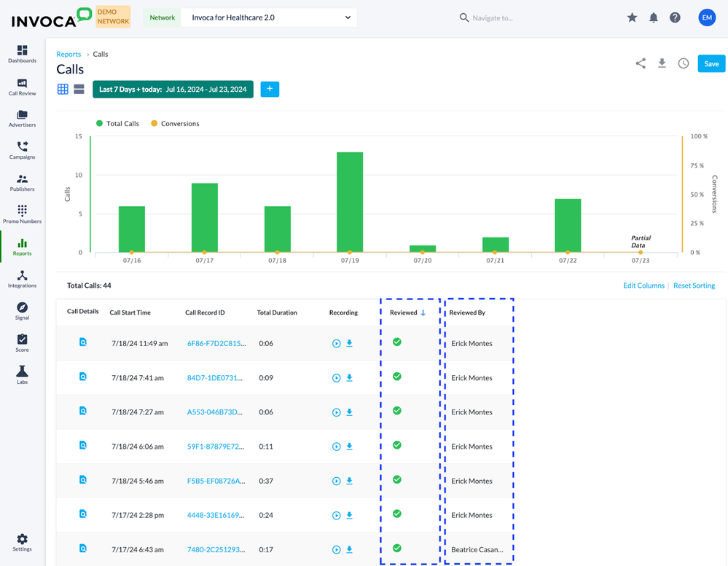This screenshot has height=566, width=728.
Task: Click Edit Columns link
Action: (x=643, y=286)
